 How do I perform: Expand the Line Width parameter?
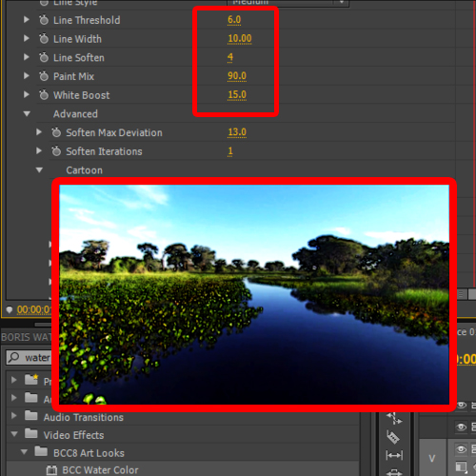[x=27, y=38]
